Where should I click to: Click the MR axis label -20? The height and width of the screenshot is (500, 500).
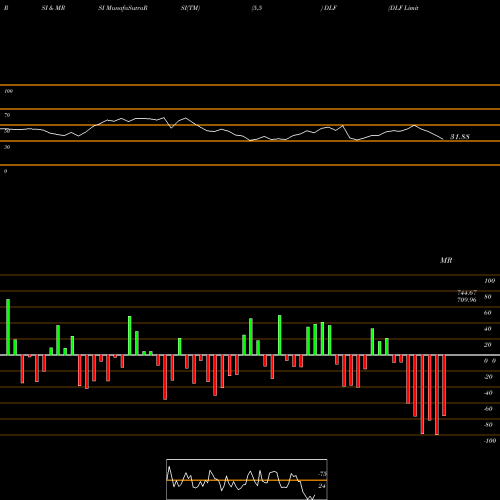[488, 377]
